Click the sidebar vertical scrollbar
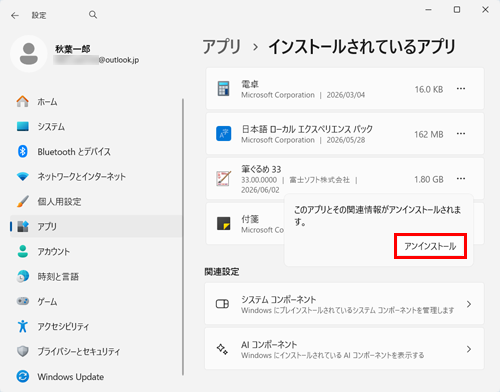Viewport: 500px width, 392px height. click(183, 237)
